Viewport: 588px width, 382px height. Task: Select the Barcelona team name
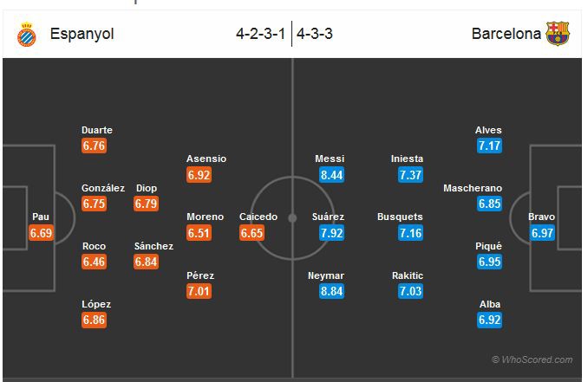pyautogui.click(x=506, y=35)
